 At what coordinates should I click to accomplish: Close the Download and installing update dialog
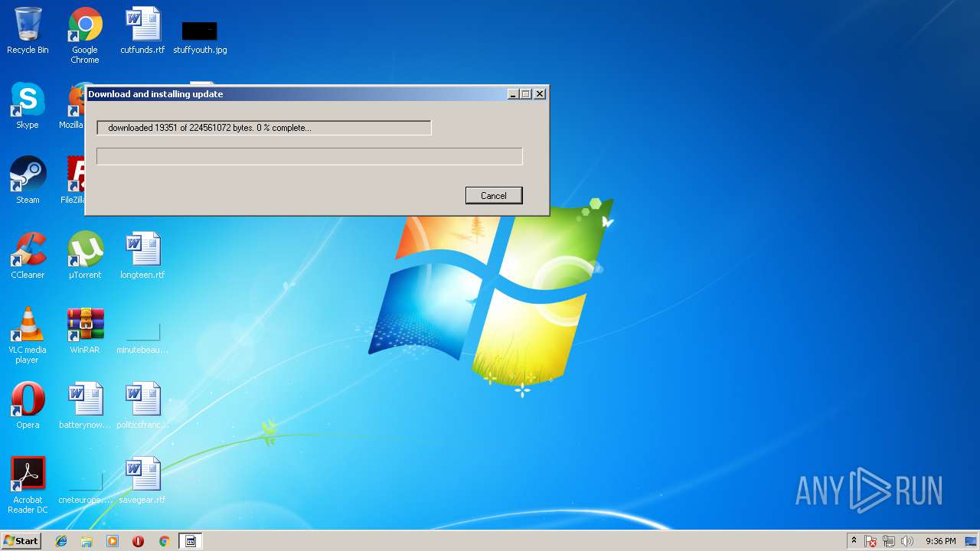point(540,94)
